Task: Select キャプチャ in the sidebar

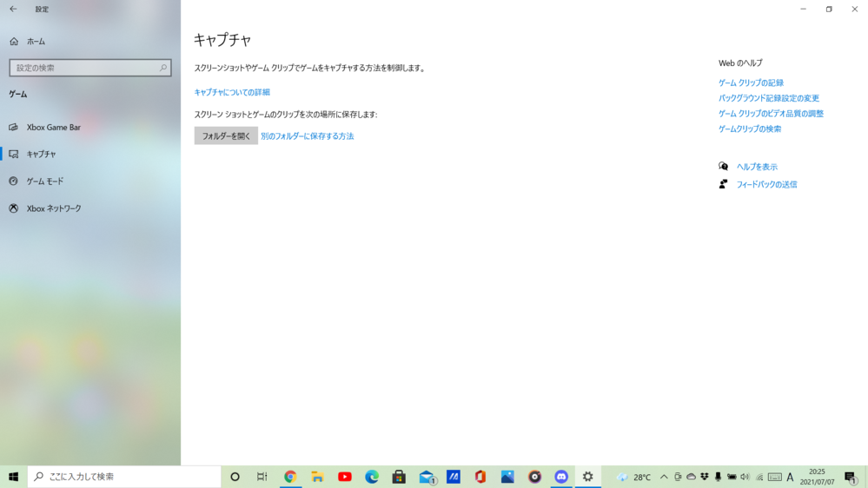Action: click(x=90, y=154)
